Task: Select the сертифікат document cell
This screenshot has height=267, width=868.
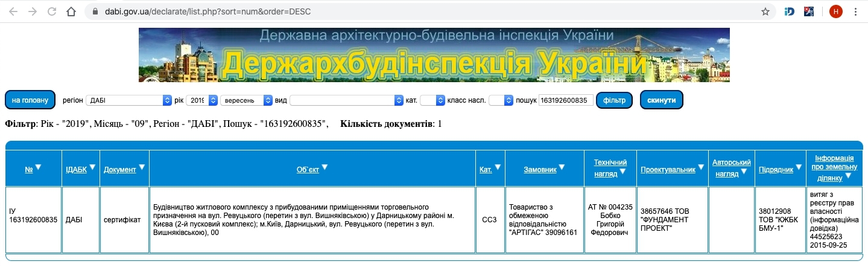Action: pyautogui.click(x=124, y=220)
